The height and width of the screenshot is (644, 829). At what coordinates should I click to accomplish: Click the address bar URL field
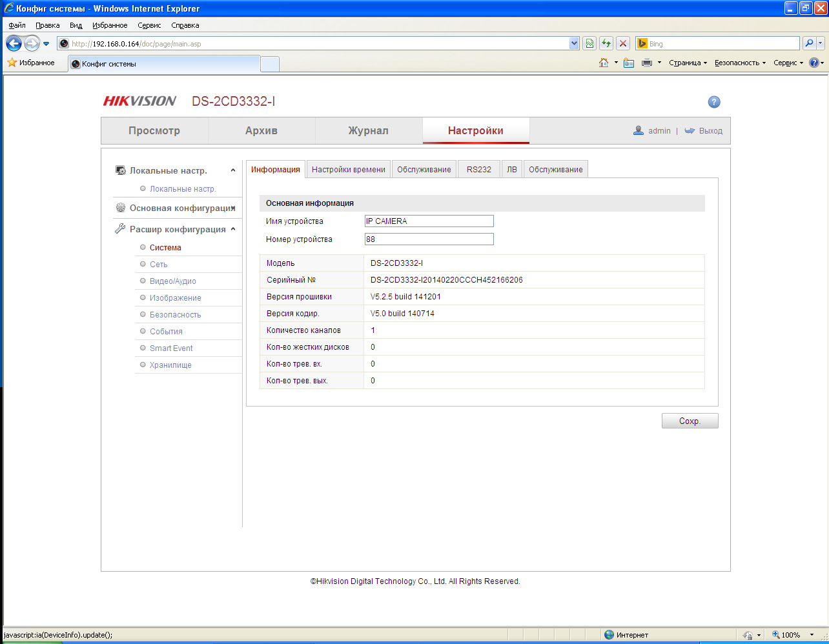[313, 43]
